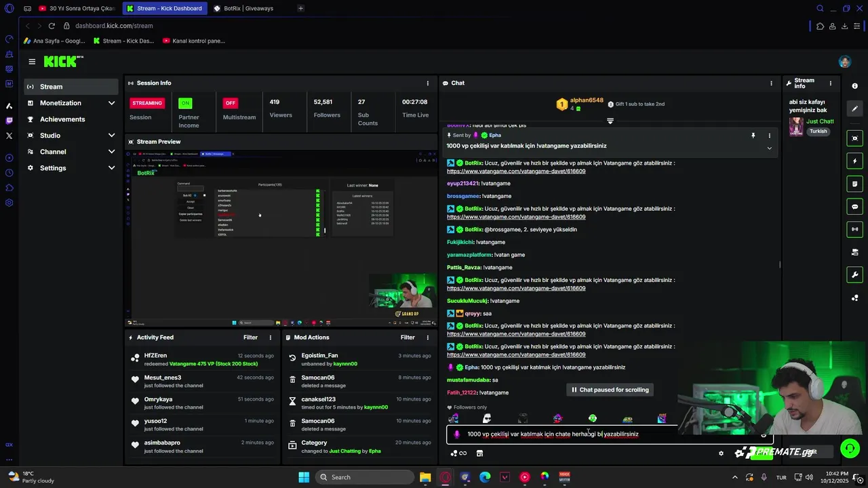Open Microsoft Edge from taskbar
The width and height of the screenshot is (868, 488).
point(485,477)
